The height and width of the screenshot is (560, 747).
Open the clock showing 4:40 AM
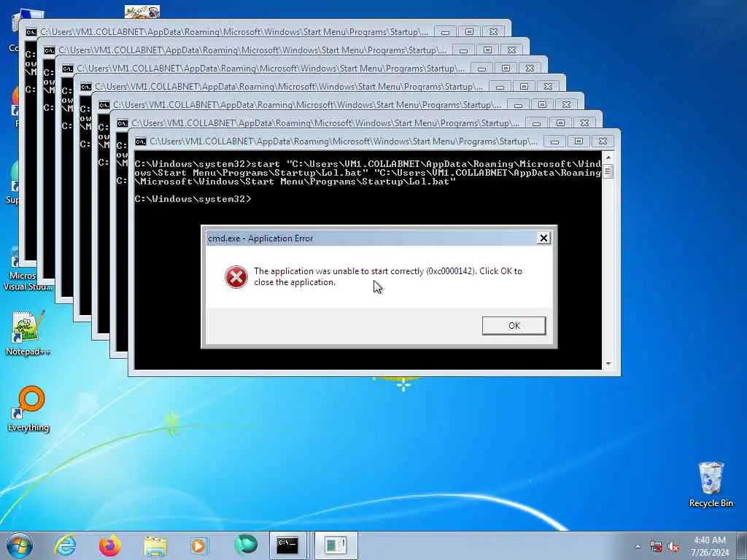(x=710, y=546)
